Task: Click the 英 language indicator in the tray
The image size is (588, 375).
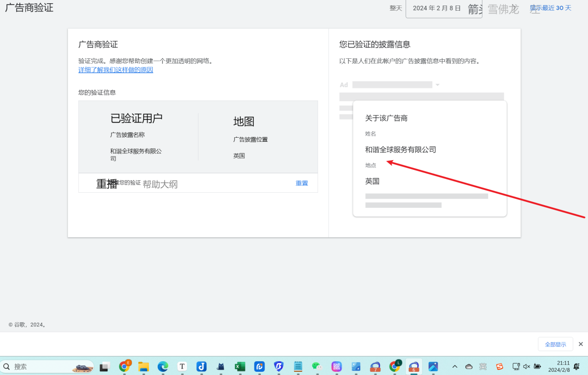Action: [483, 366]
